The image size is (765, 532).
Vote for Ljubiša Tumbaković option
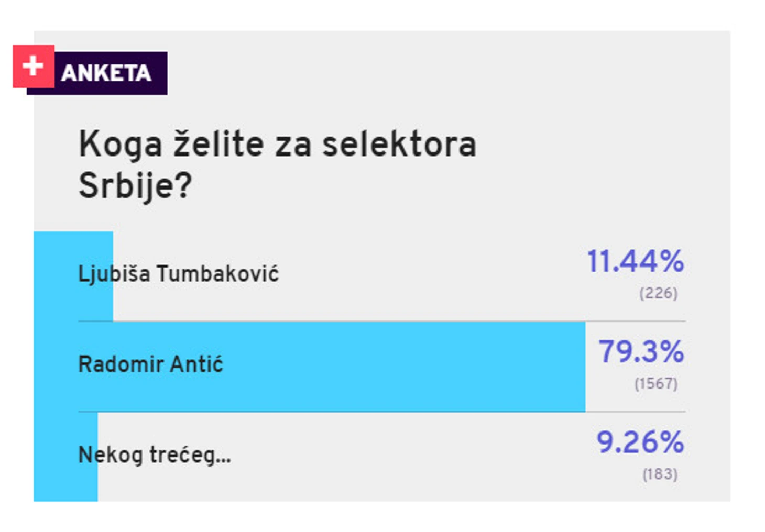click(x=178, y=274)
